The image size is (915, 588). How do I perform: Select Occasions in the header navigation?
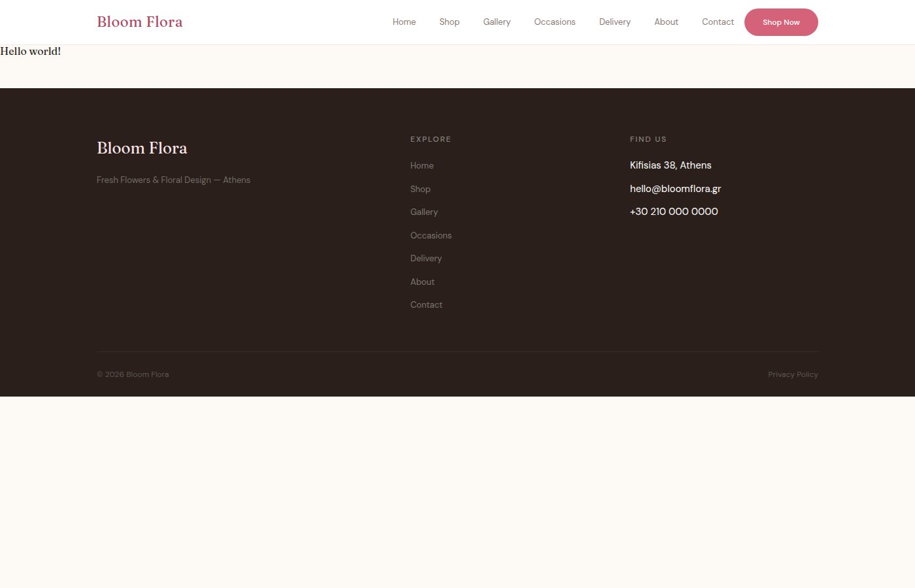click(x=554, y=22)
